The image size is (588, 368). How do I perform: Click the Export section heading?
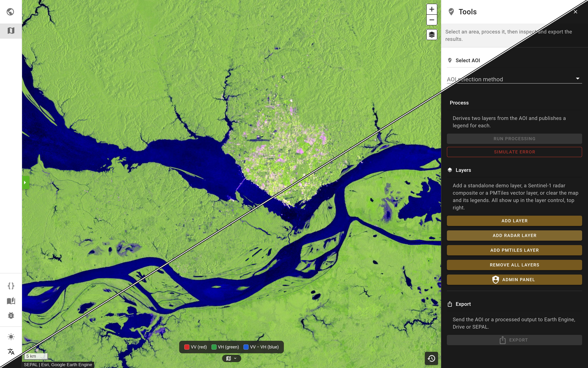[463, 304]
